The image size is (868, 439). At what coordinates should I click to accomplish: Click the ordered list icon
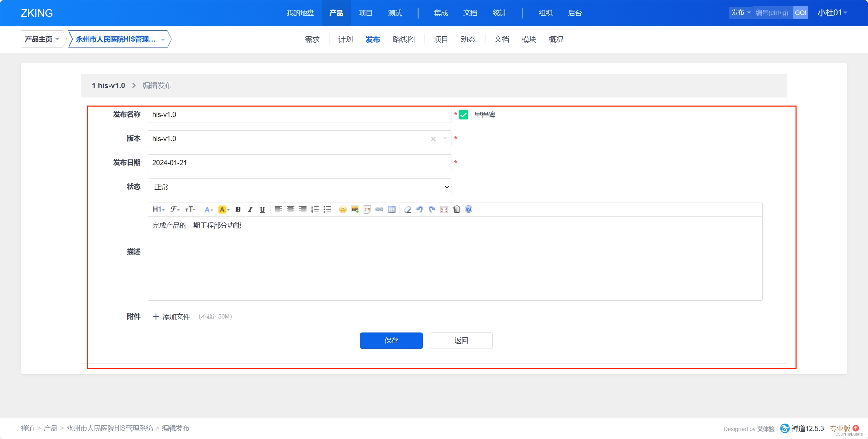click(315, 210)
